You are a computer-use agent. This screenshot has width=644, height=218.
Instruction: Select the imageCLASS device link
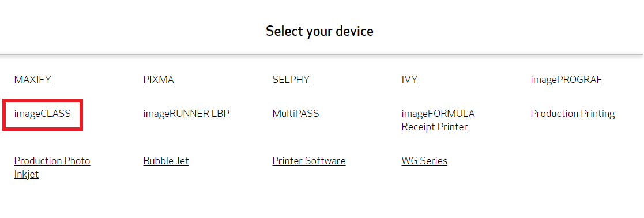coord(42,114)
